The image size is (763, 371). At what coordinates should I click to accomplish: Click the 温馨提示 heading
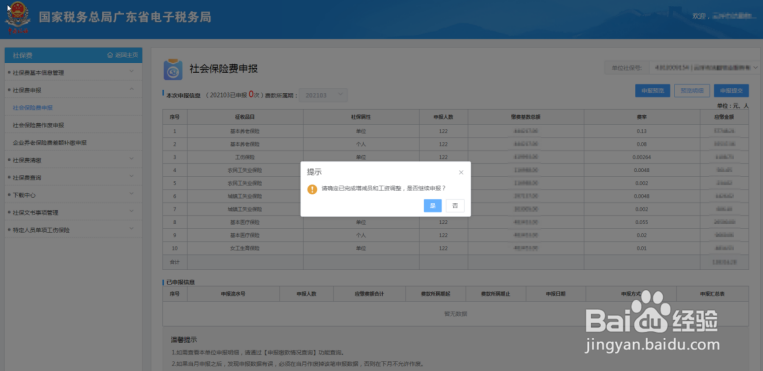pyautogui.click(x=183, y=339)
